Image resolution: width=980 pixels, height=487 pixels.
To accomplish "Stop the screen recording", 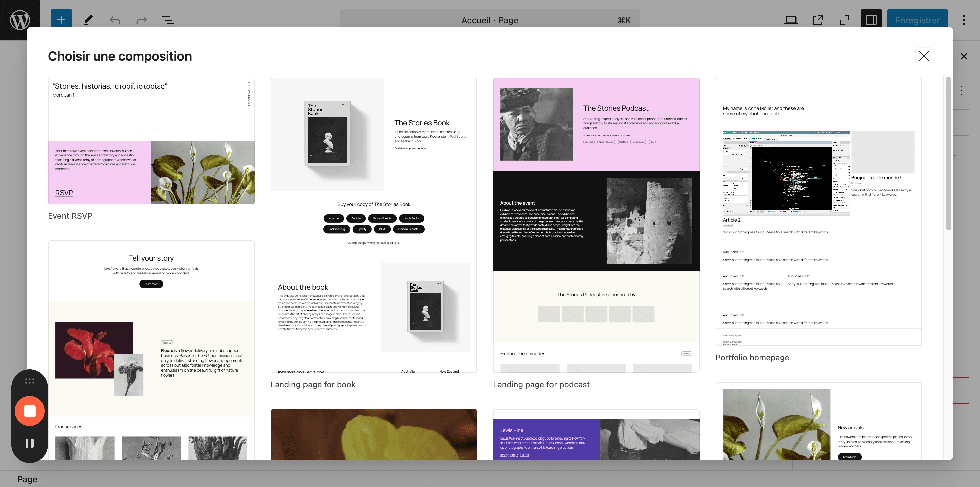I will (30, 411).
